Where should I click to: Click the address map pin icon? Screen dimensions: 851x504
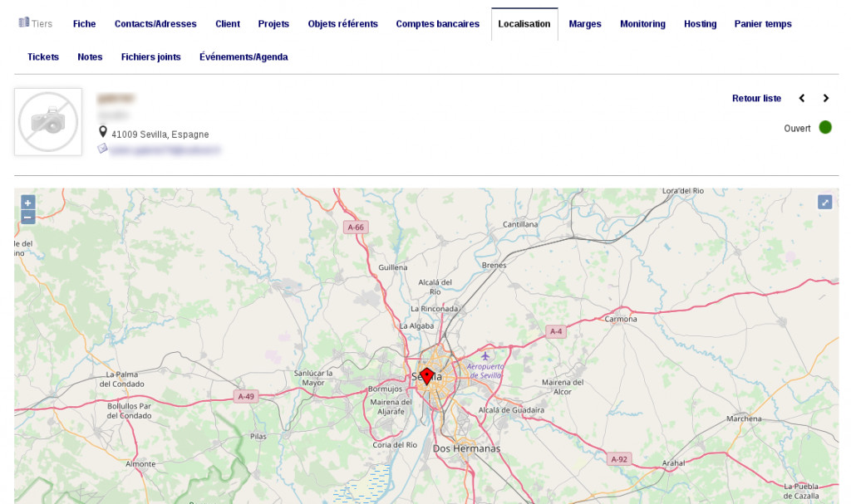coord(102,132)
